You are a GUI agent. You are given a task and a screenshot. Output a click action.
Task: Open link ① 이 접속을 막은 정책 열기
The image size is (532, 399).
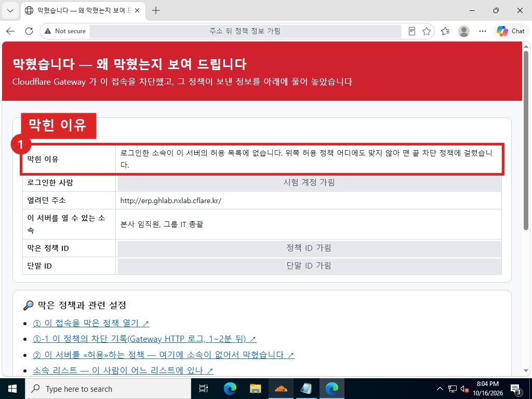tap(91, 323)
